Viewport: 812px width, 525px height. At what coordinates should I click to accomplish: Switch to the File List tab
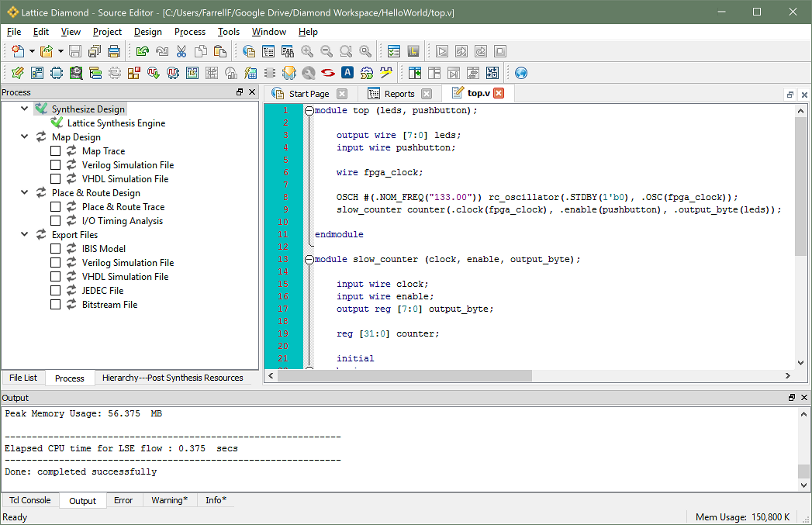point(22,378)
